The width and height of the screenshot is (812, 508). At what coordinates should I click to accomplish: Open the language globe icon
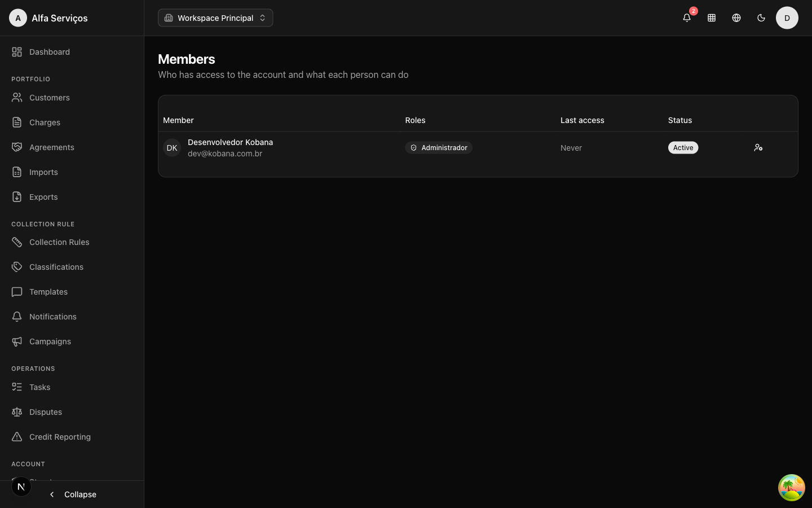pyautogui.click(x=736, y=17)
